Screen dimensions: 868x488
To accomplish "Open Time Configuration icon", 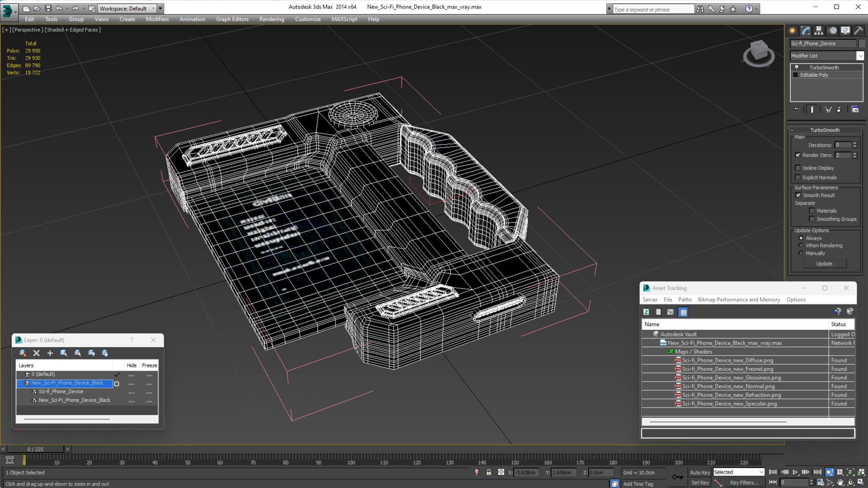I will click(x=821, y=483).
